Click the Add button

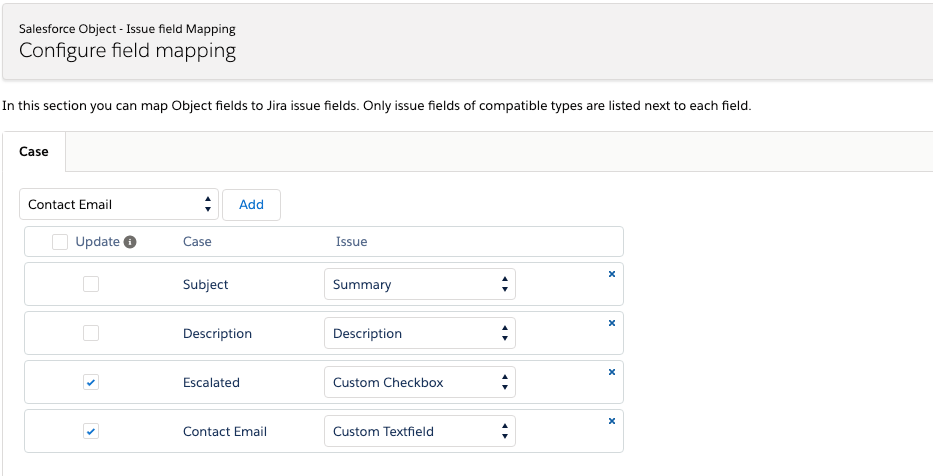click(x=251, y=204)
